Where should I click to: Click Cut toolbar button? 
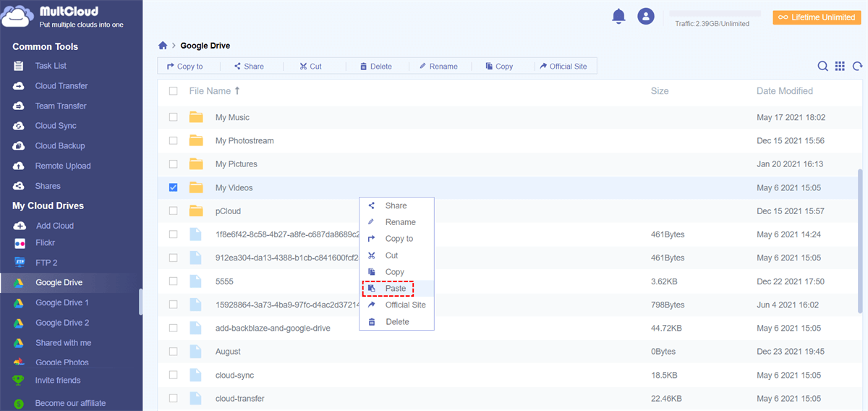[311, 67]
